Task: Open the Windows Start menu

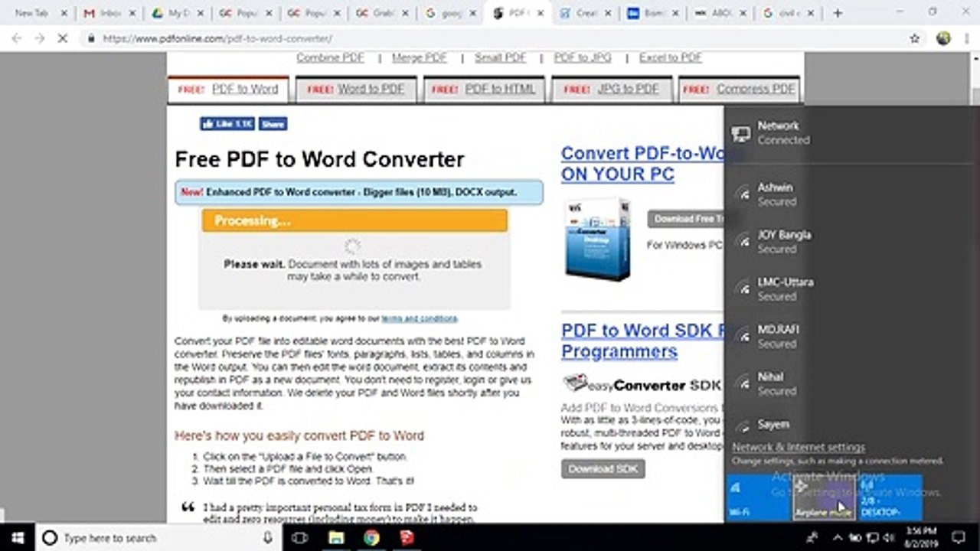Action: coord(17,537)
